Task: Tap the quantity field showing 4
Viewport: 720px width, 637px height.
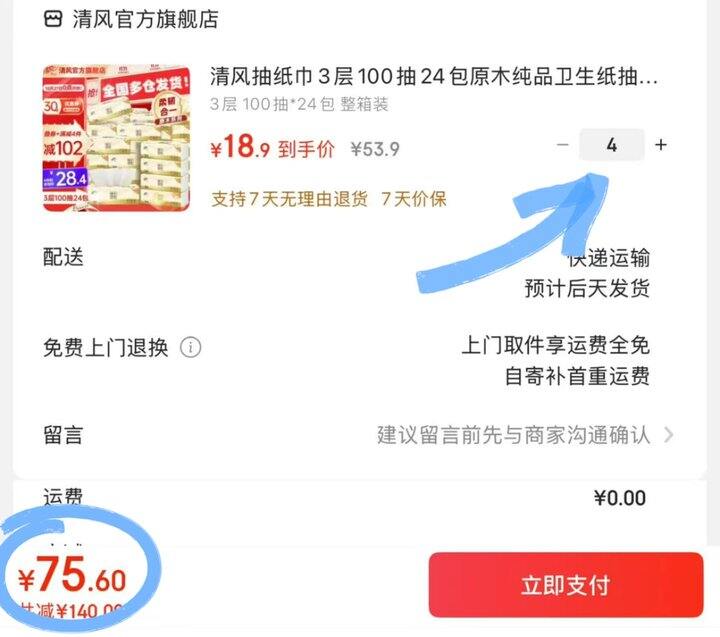Action: point(612,145)
